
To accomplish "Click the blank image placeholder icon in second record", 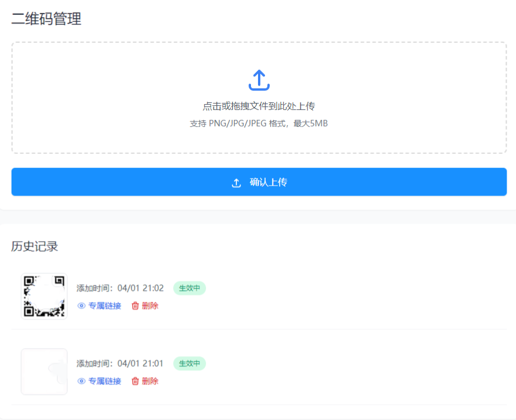I will click(x=44, y=371).
